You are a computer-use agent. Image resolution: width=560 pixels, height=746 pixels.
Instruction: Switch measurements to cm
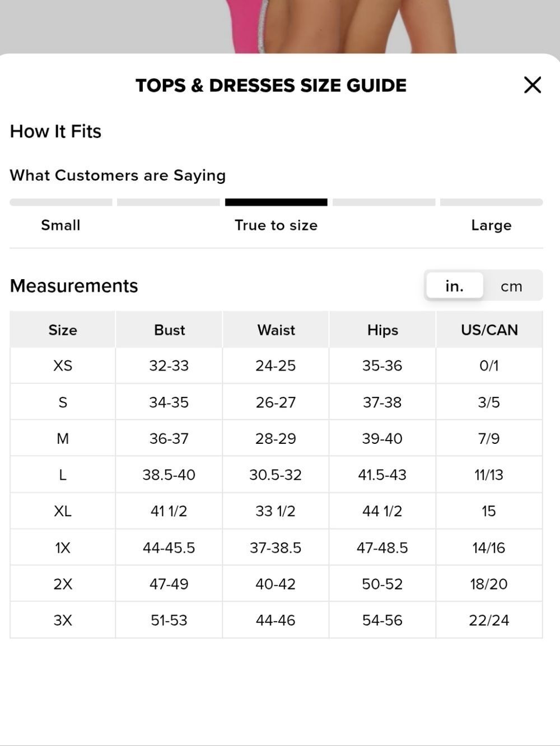511,286
